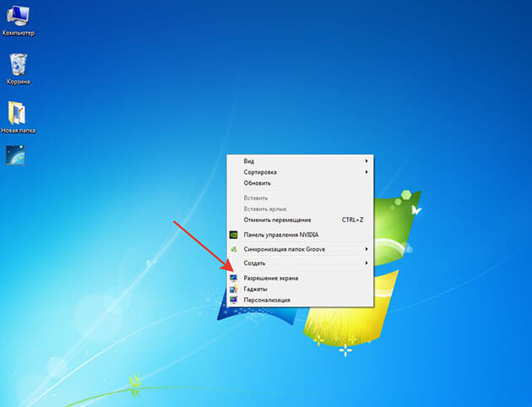The image size is (532, 407).
Task: Expand the arrow next to Groove sync
Action: (x=366, y=249)
